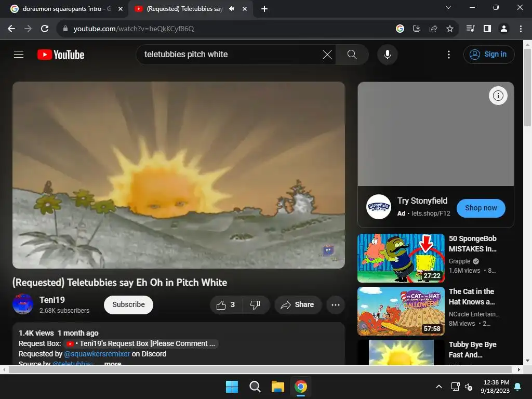532x399 pixels.
Task: Click Grapple channel name
Action: click(x=459, y=261)
